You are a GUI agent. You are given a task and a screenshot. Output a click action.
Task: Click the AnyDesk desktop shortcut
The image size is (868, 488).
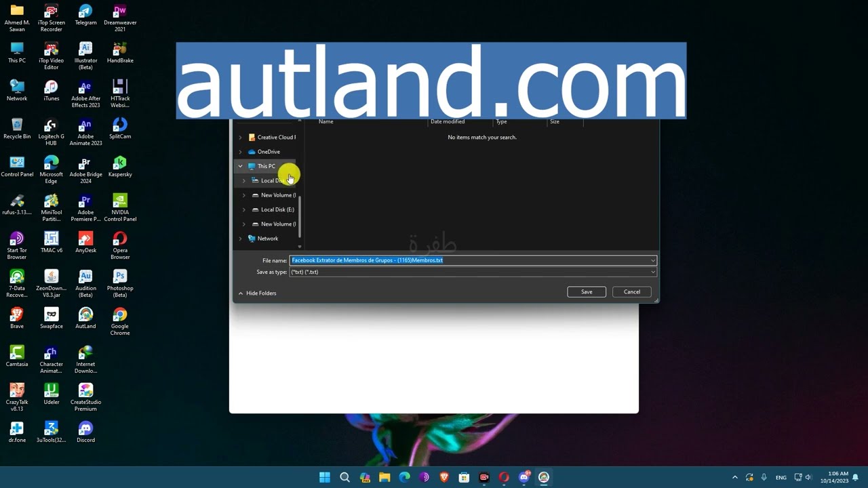85,243
